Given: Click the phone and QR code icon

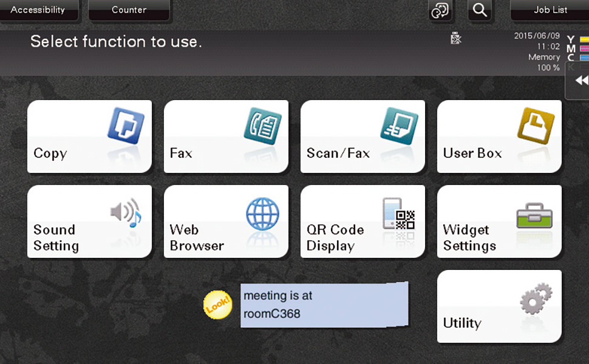Looking at the screenshot, I should (x=398, y=214).
